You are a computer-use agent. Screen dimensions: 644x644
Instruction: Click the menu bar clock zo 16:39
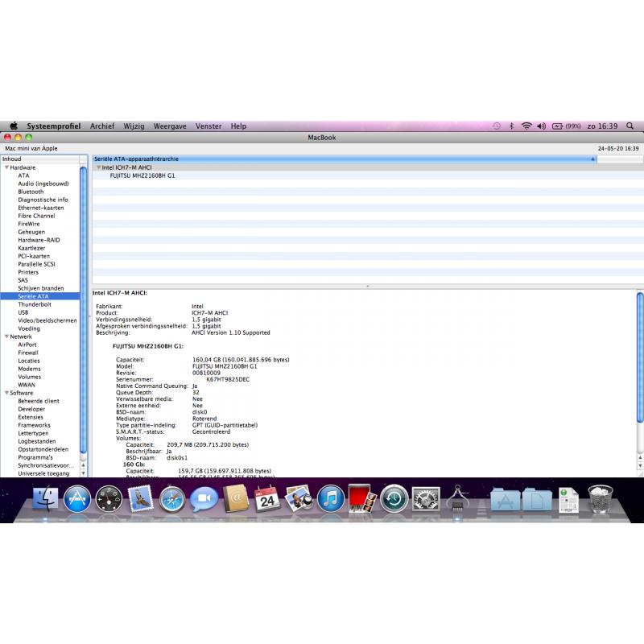602,126
